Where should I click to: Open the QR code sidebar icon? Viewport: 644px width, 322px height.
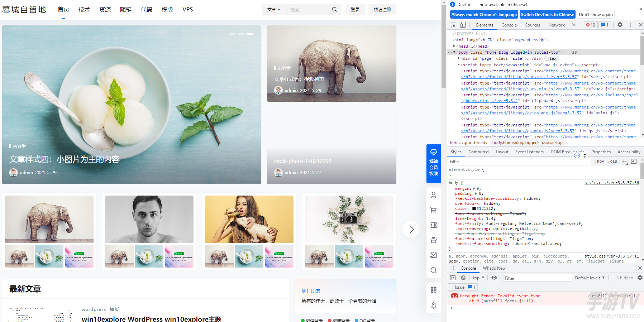[x=434, y=290]
